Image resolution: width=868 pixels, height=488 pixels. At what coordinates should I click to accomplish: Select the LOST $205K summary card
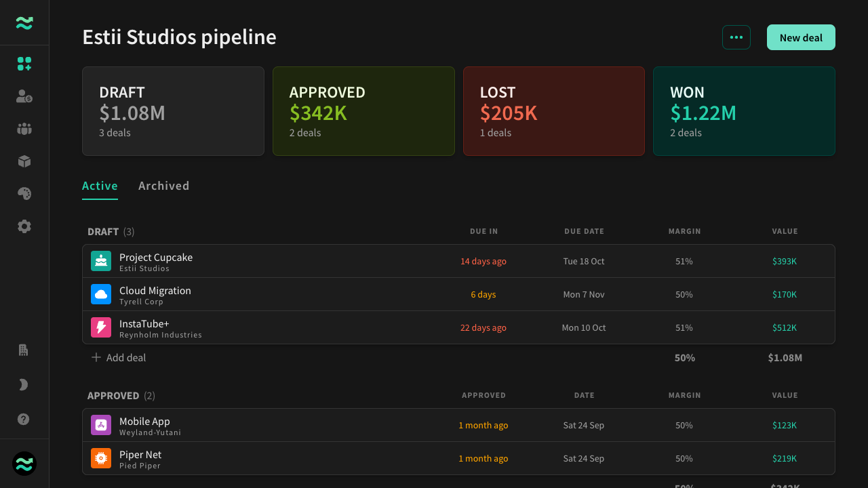[x=554, y=111]
